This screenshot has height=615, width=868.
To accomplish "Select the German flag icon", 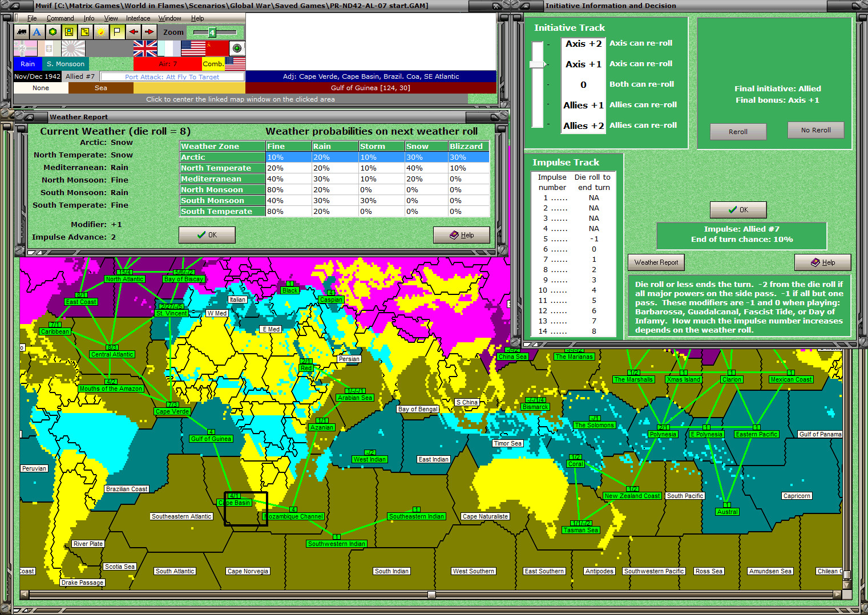I will click(25, 48).
